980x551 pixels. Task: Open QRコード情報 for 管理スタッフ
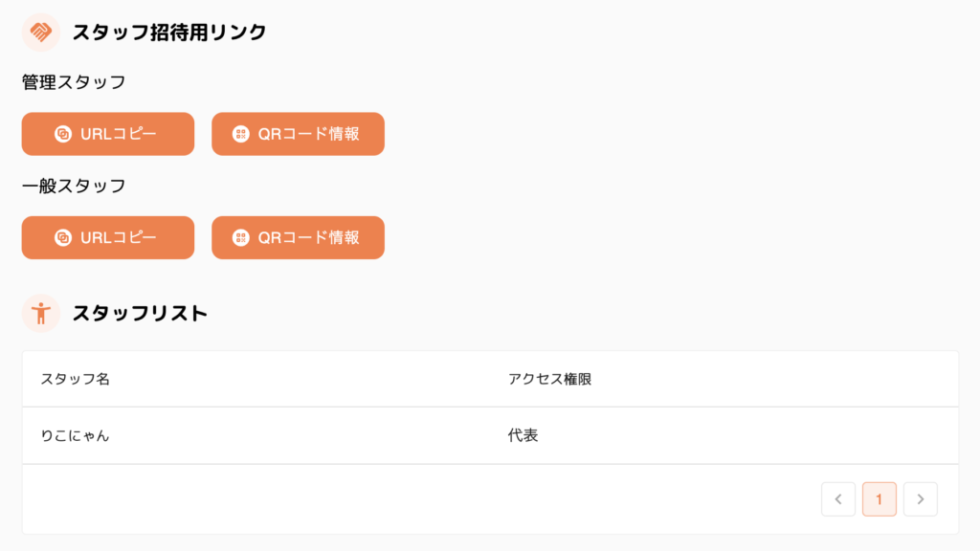pyautogui.click(x=298, y=134)
